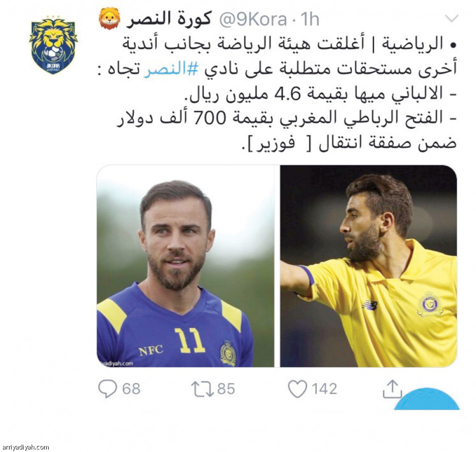Click the كورة النصر display name
Viewport: 476px width, 452px height.
(169, 19)
